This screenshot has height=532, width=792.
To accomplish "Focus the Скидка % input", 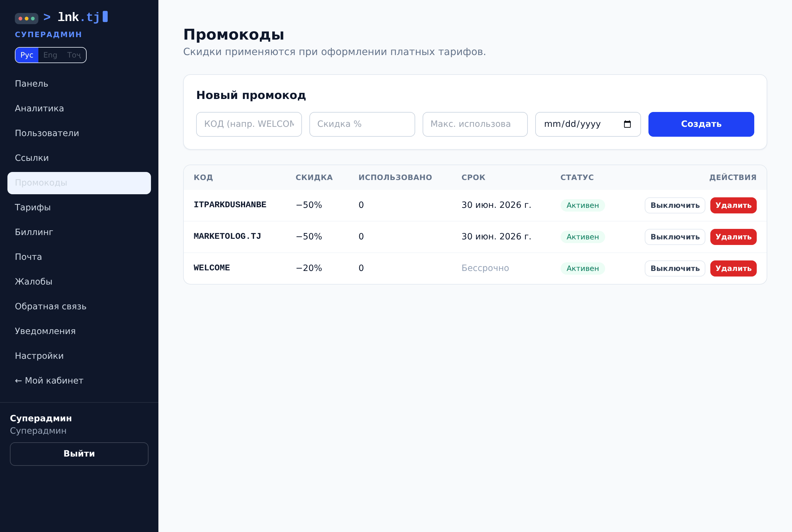I will pos(362,124).
